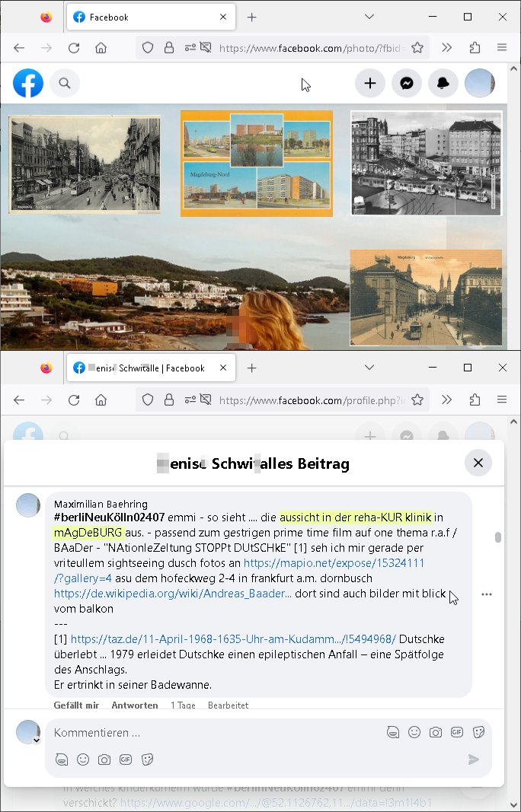Open comment options three-dot menu

486,594
